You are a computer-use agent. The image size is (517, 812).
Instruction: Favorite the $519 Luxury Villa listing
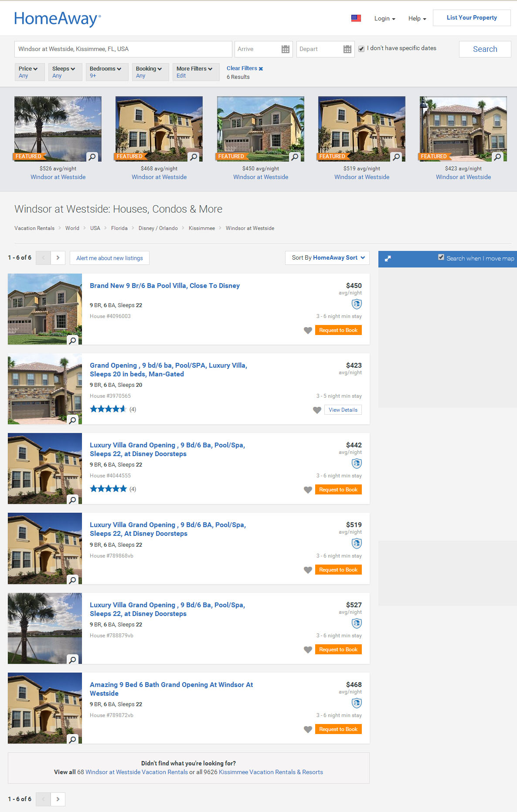pos(308,570)
